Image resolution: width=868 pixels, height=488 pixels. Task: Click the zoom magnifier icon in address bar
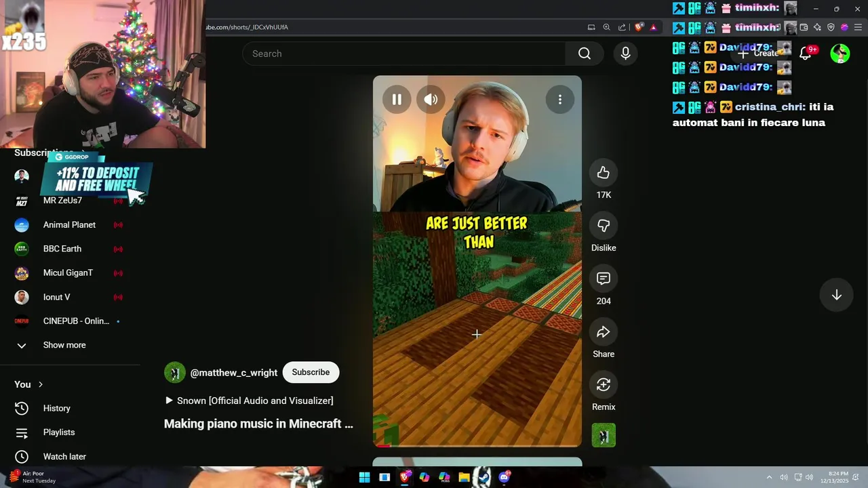click(x=607, y=27)
